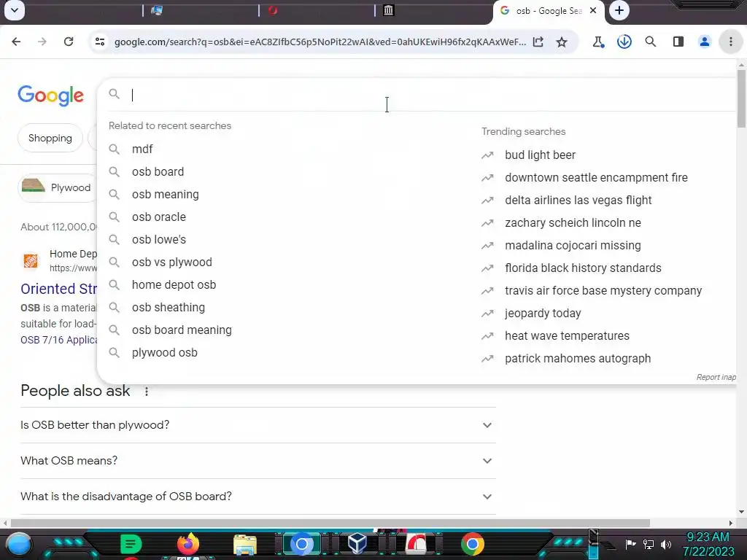Switch to the tab with red Opera icon
This screenshot has width=747, height=560.
pos(273,10)
